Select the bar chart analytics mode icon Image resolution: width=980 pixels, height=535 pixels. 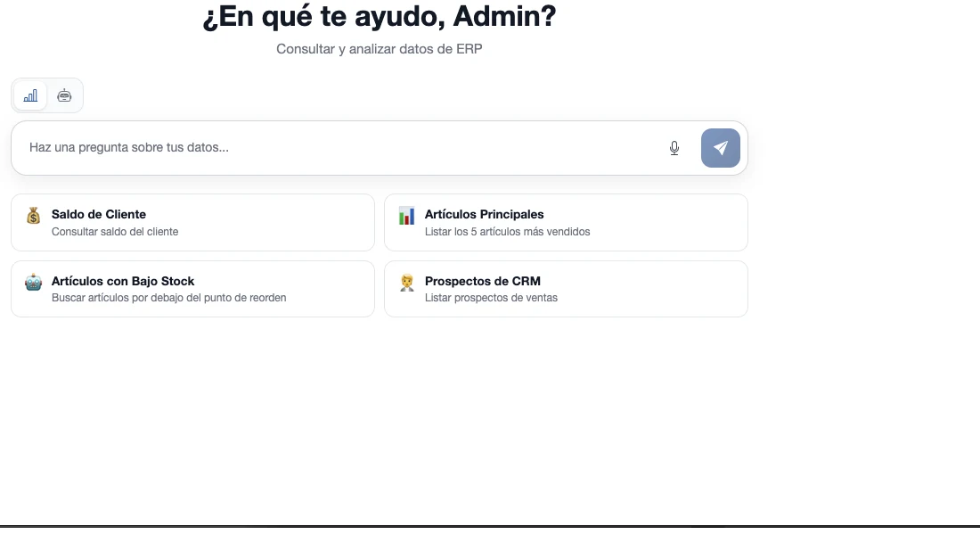pyautogui.click(x=30, y=95)
